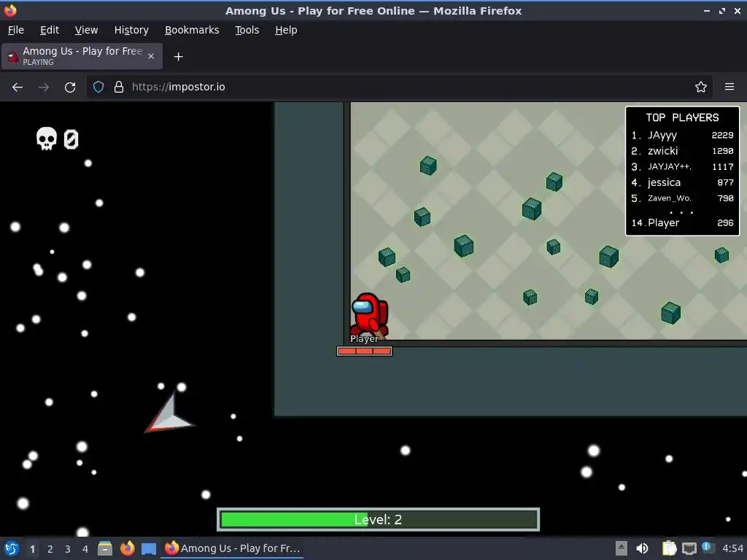Open the Bookmarks menu
747x560 pixels.
tap(192, 30)
